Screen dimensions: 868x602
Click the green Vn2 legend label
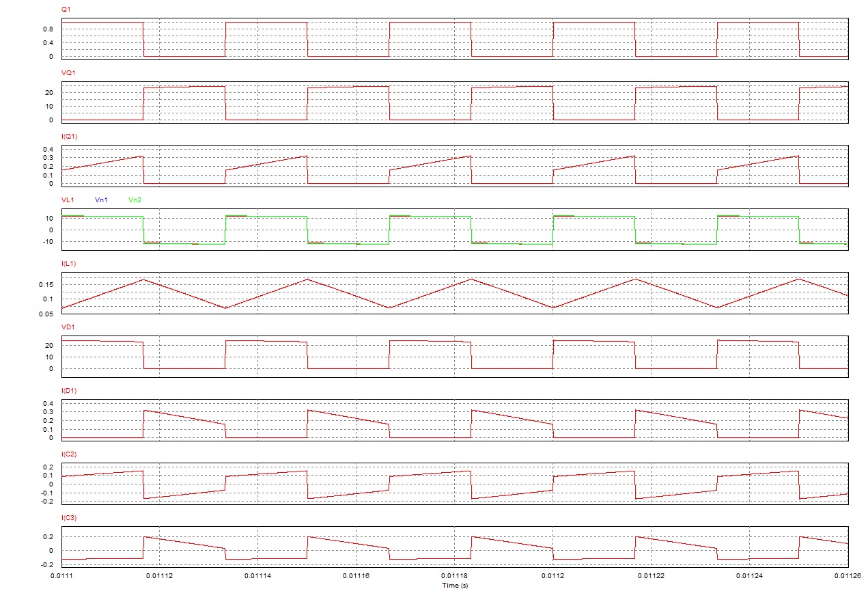pos(135,200)
